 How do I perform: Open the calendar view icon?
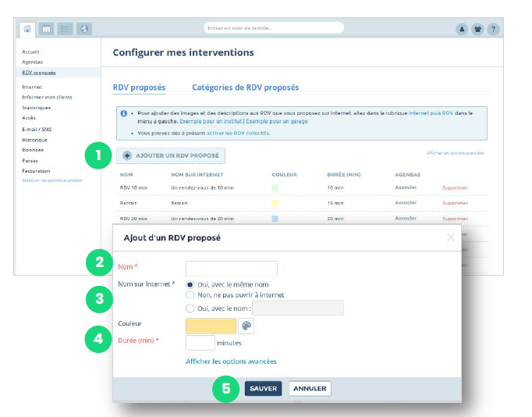pyautogui.click(x=47, y=29)
